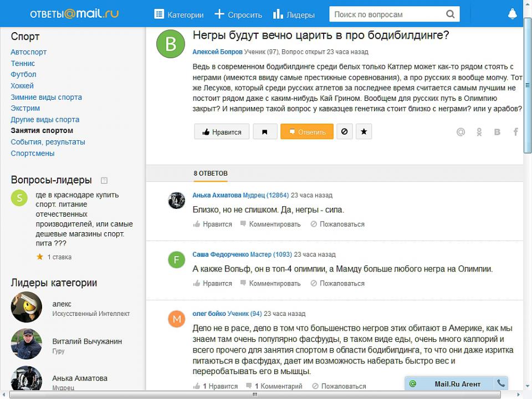
Task: Click the help icon beside Вопросы-лидеры
Action: [x=104, y=180]
